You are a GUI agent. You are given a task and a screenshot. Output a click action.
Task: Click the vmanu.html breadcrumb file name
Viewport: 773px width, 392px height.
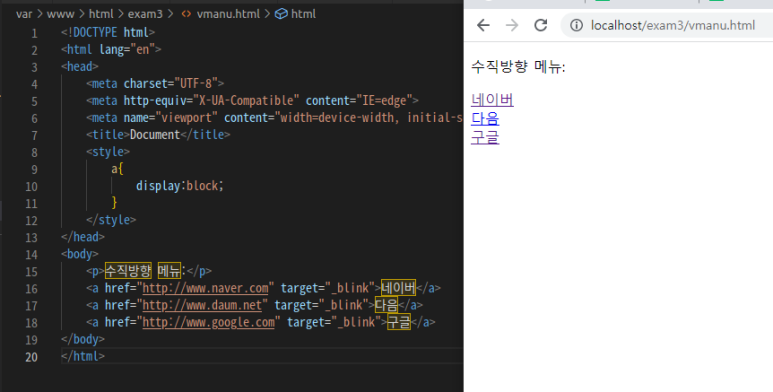click(x=228, y=14)
